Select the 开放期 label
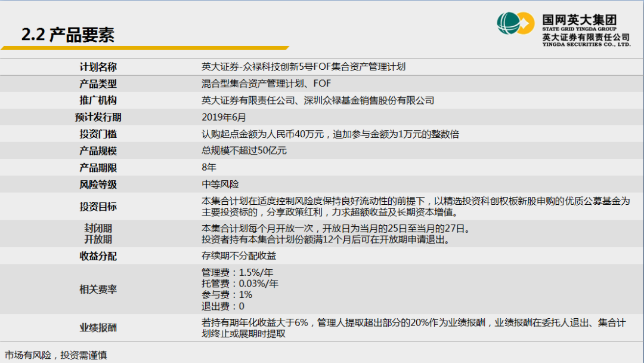Image resolution: width=644 pixels, height=363 pixels. [x=98, y=239]
